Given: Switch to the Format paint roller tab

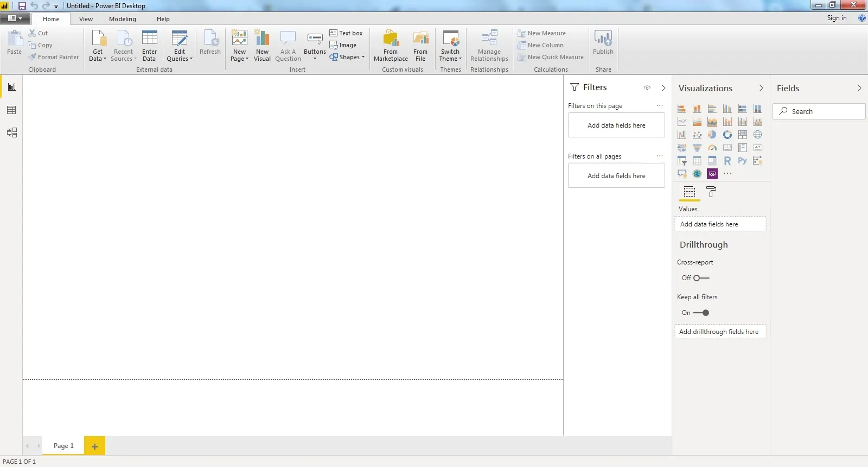Looking at the screenshot, I should pos(711,192).
